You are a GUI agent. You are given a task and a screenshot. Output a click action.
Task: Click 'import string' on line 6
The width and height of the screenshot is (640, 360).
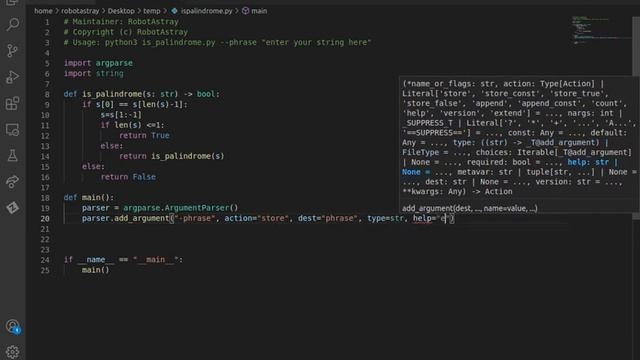click(93, 73)
